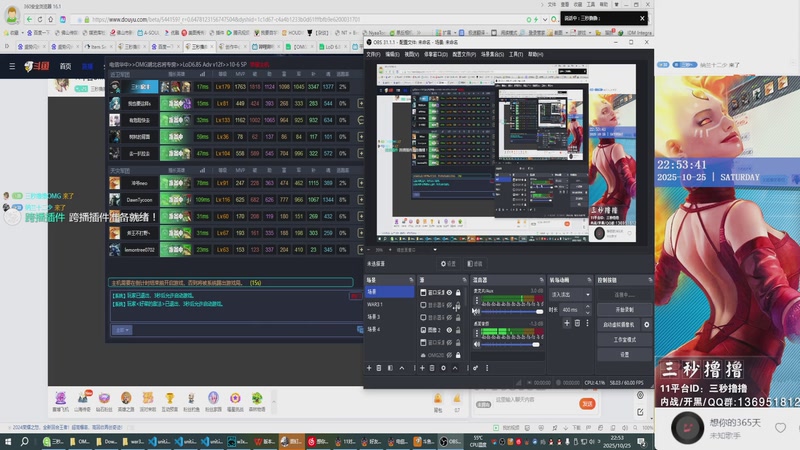800x450 pixels.
Task: Open the Windows Start menu
Action: point(8,441)
